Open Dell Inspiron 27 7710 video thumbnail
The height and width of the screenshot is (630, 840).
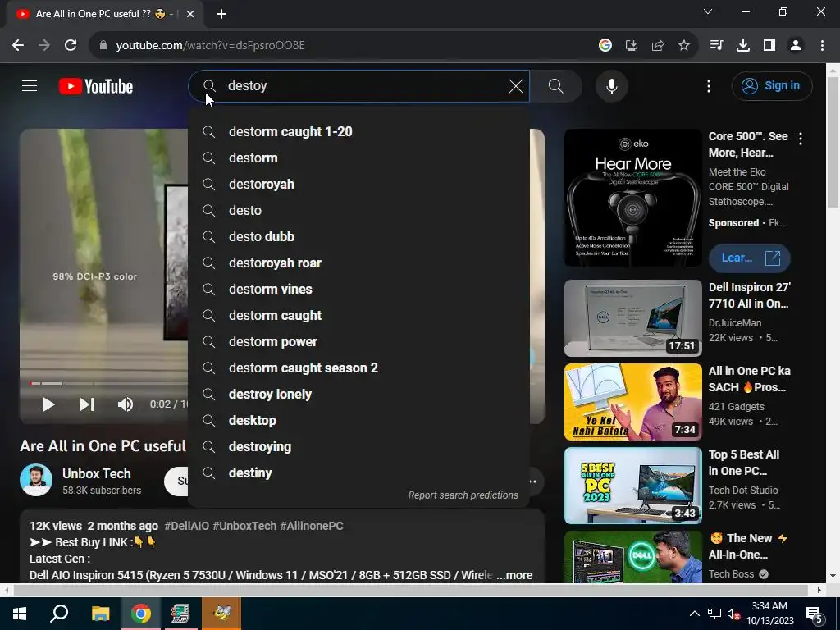pyautogui.click(x=632, y=318)
